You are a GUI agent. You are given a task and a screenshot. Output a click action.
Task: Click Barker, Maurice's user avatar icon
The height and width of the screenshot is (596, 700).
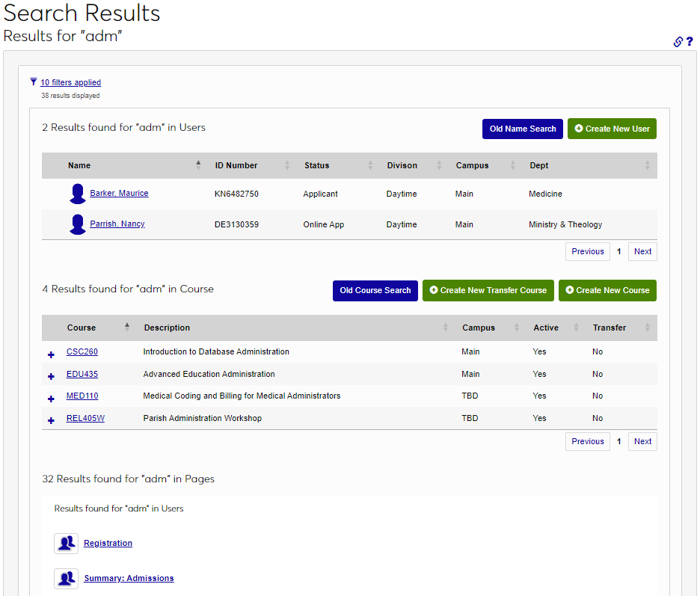[x=77, y=193]
